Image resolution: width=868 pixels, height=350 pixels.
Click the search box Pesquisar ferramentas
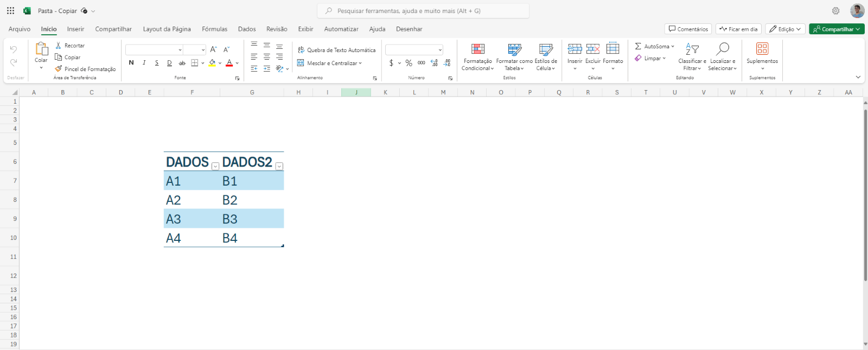(x=423, y=11)
